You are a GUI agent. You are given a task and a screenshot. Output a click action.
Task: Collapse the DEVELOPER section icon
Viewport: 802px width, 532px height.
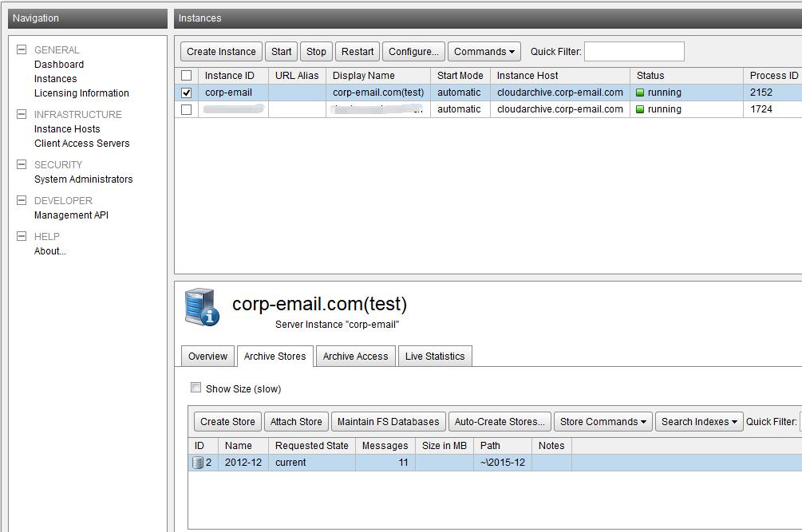pos(22,200)
